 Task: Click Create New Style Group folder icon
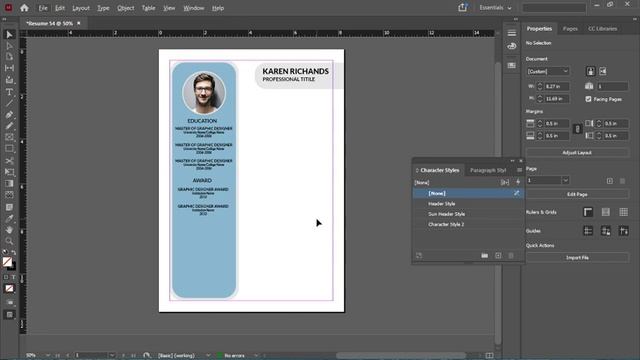click(x=484, y=256)
